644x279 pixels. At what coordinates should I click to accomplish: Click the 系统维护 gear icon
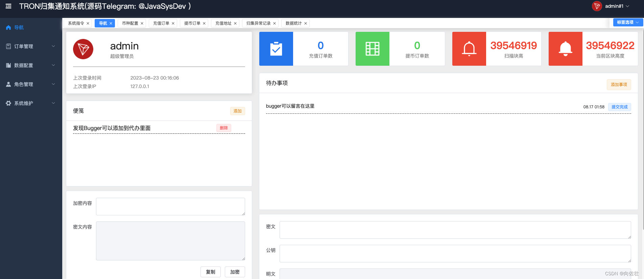click(x=8, y=103)
